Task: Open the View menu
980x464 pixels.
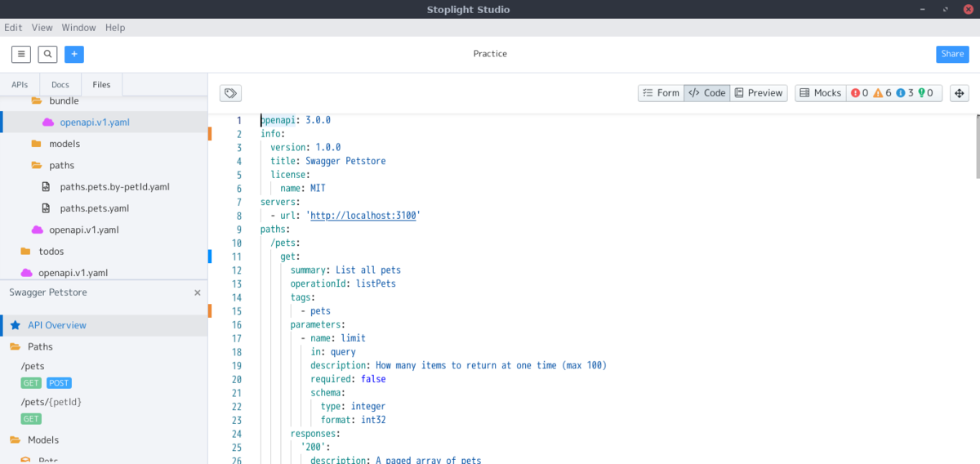Action: (x=42, y=28)
